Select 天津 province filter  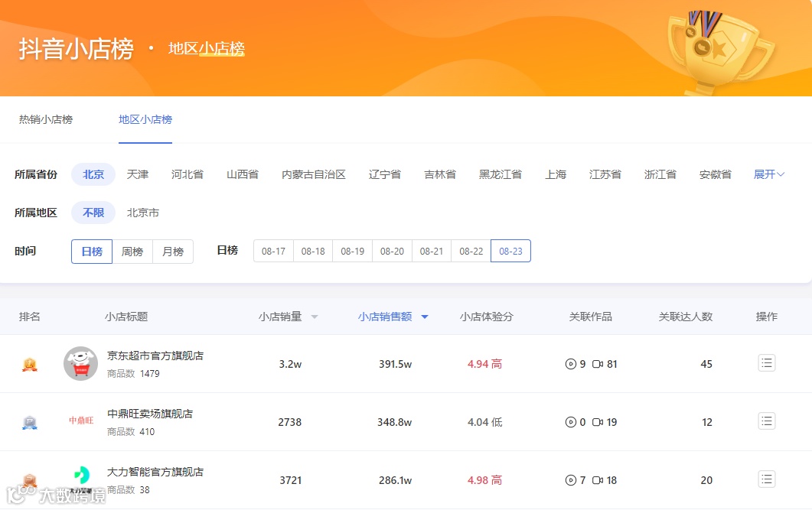coord(138,174)
